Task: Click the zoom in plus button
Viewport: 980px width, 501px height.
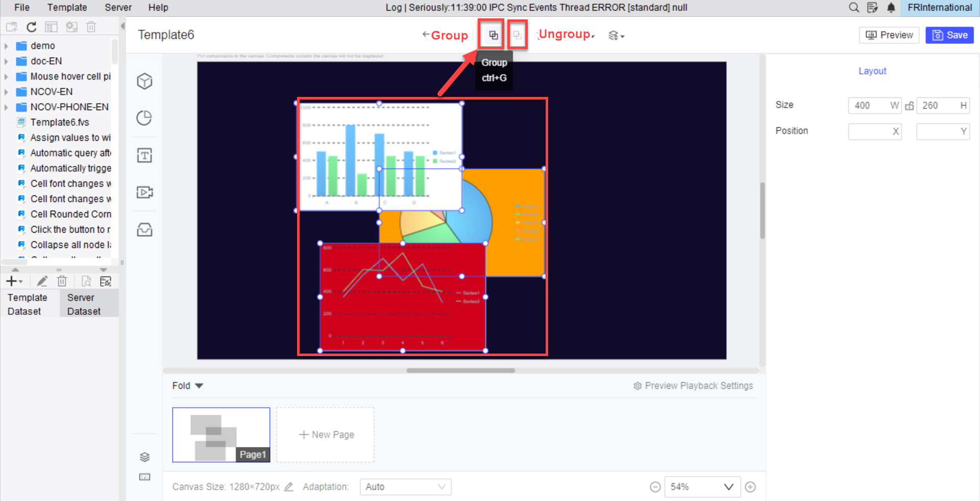Action: [750, 487]
